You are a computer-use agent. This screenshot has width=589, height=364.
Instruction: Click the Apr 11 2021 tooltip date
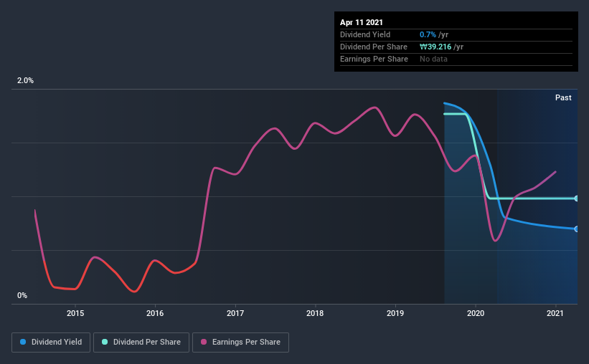(x=362, y=22)
